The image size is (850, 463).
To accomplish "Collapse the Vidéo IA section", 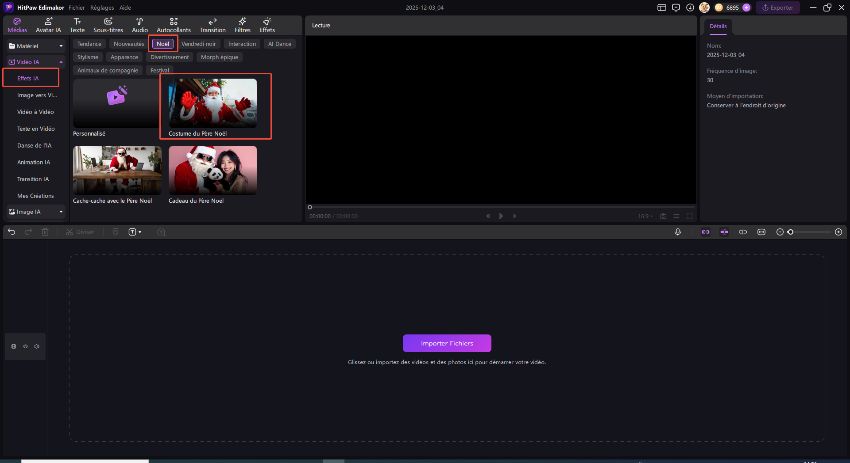I will coord(60,62).
